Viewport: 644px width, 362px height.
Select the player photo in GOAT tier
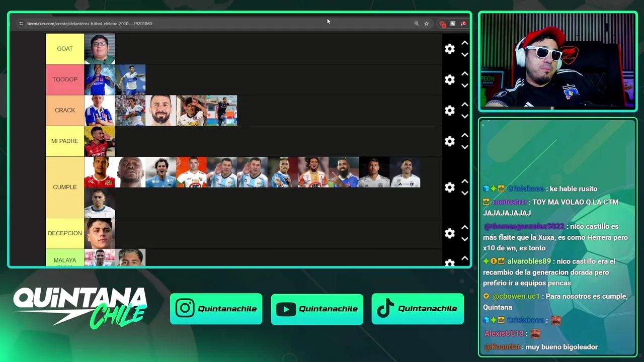click(x=100, y=49)
